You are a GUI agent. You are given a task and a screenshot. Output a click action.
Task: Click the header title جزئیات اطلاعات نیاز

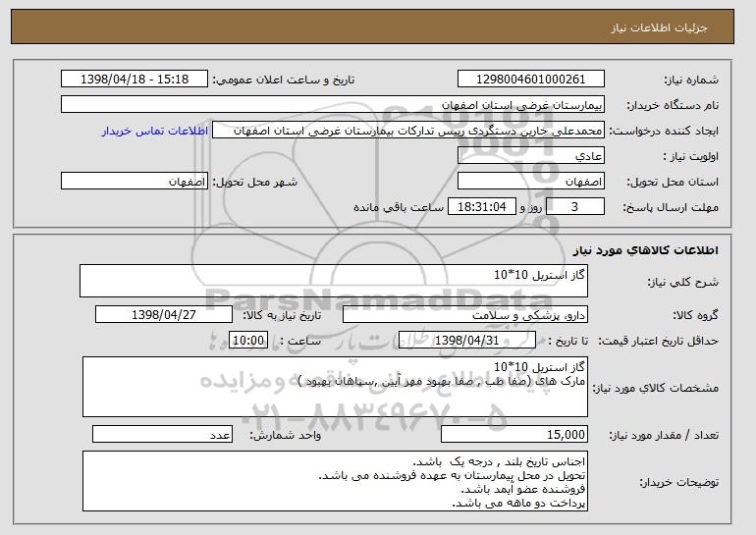click(659, 27)
